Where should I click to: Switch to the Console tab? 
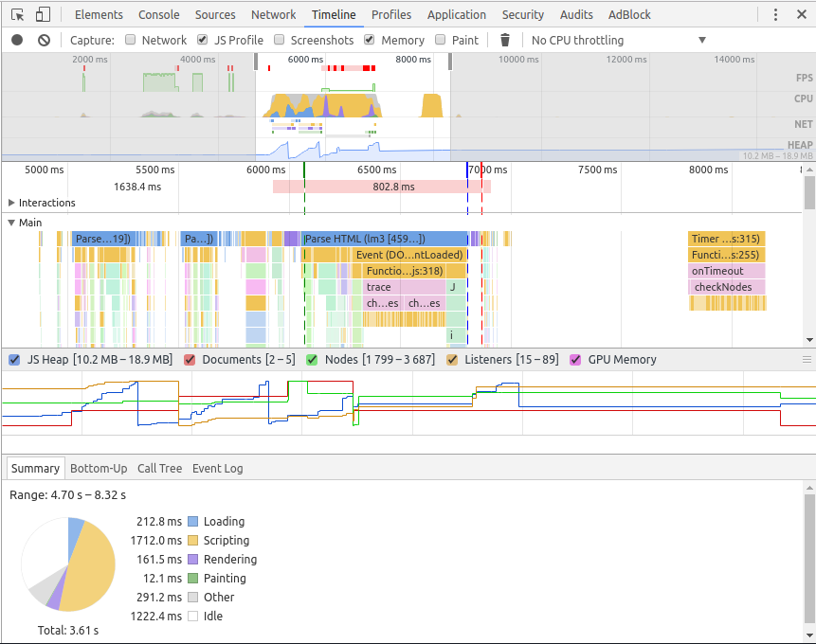(x=158, y=14)
